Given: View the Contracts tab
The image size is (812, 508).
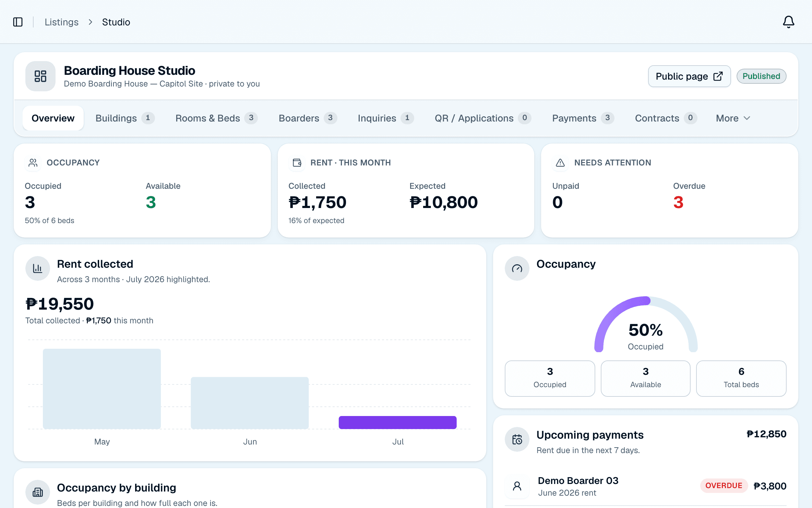Looking at the screenshot, I should [666, 118].
